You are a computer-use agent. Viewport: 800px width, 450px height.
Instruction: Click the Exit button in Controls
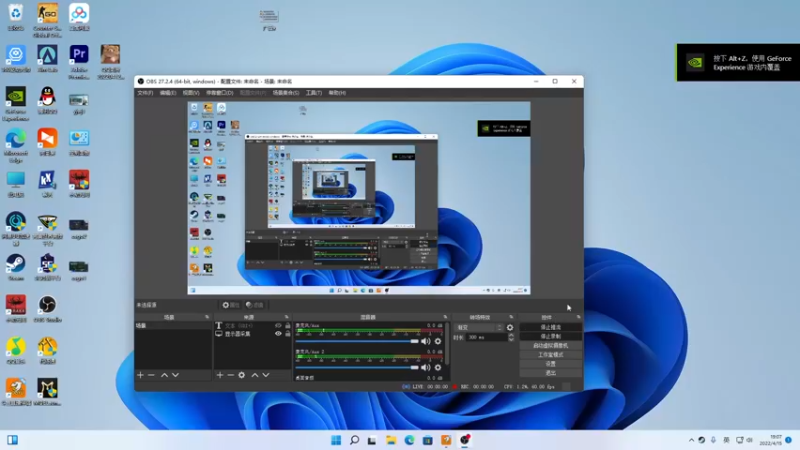551,373
